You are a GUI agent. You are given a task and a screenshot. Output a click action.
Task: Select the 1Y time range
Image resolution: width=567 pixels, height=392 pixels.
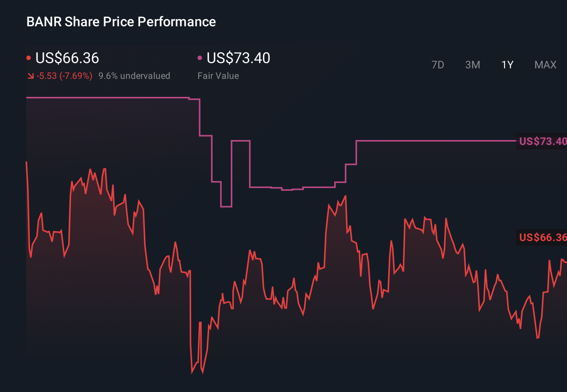point(507,65)
